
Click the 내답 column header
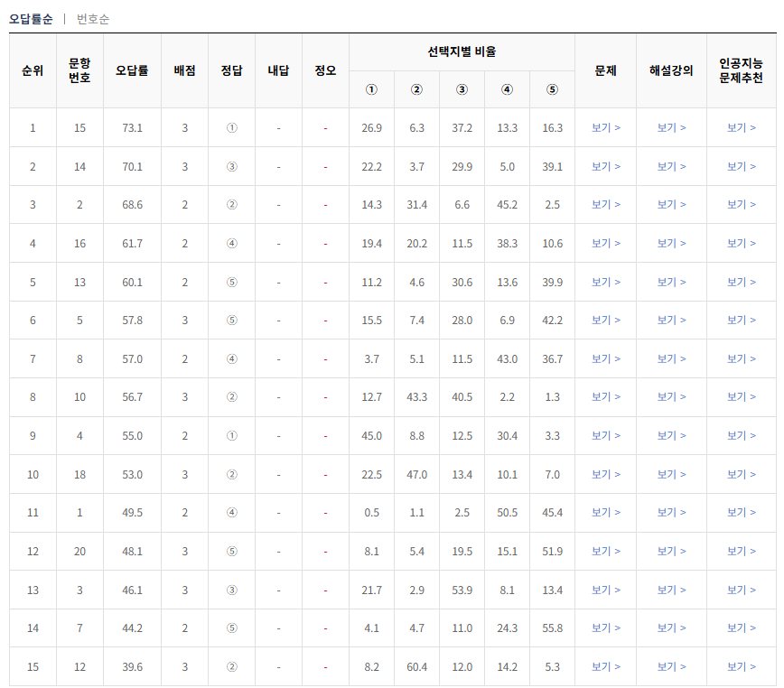click(278, 70)
